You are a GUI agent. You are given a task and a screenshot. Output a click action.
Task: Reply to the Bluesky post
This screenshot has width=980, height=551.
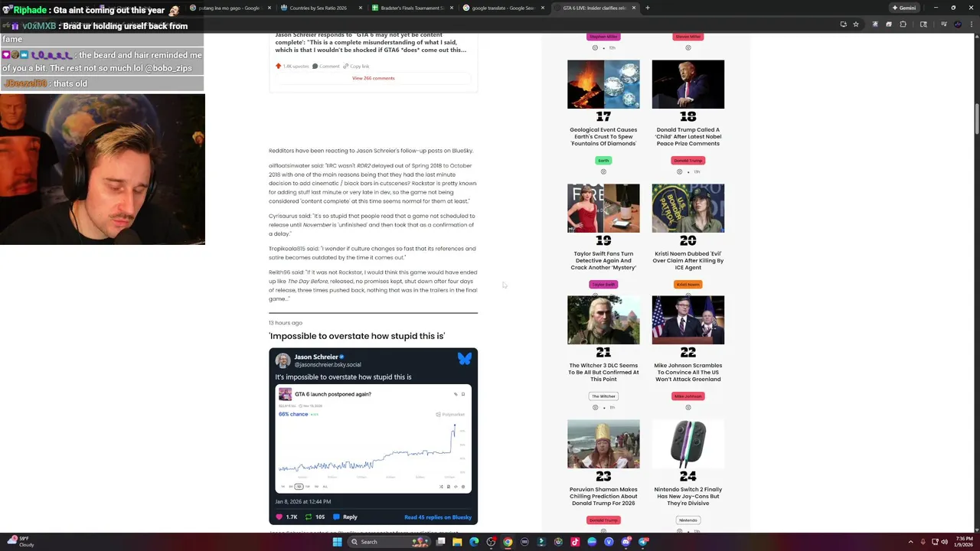click(345, 517)
